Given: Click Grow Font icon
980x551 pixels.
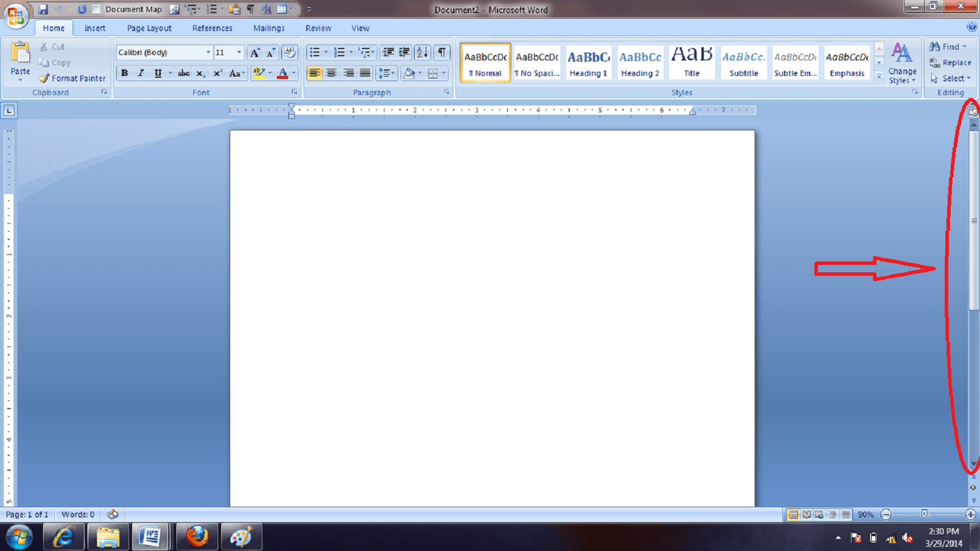Looking at the screenshot, I should coord(255,53).
